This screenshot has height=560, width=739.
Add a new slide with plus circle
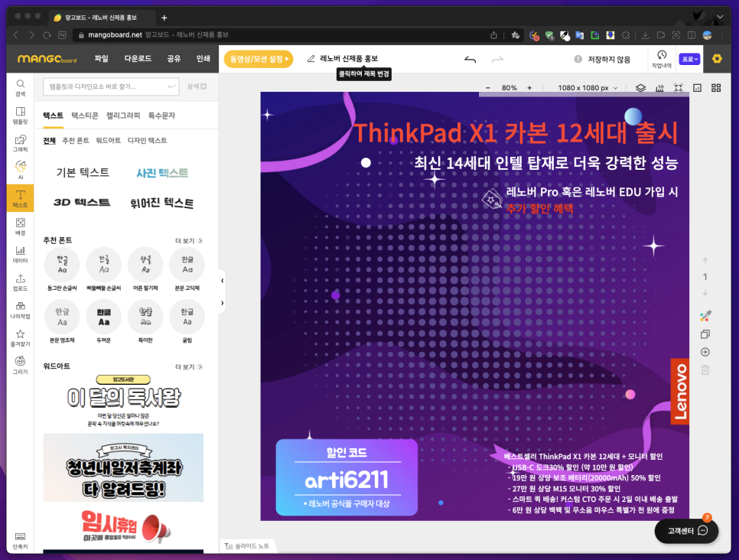705,352
